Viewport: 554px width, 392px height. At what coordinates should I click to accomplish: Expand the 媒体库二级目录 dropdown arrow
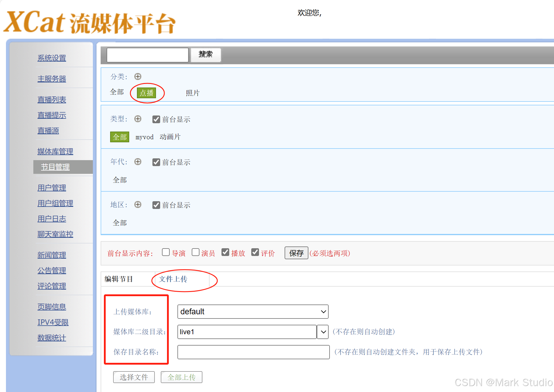click(x=323, y=332)
